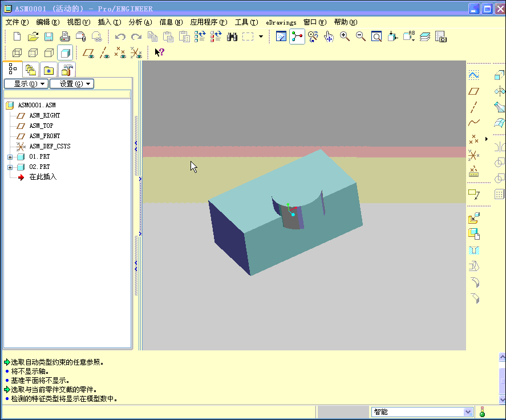
Task: Open a file using the folder icon
Action: tap(33, 37)
